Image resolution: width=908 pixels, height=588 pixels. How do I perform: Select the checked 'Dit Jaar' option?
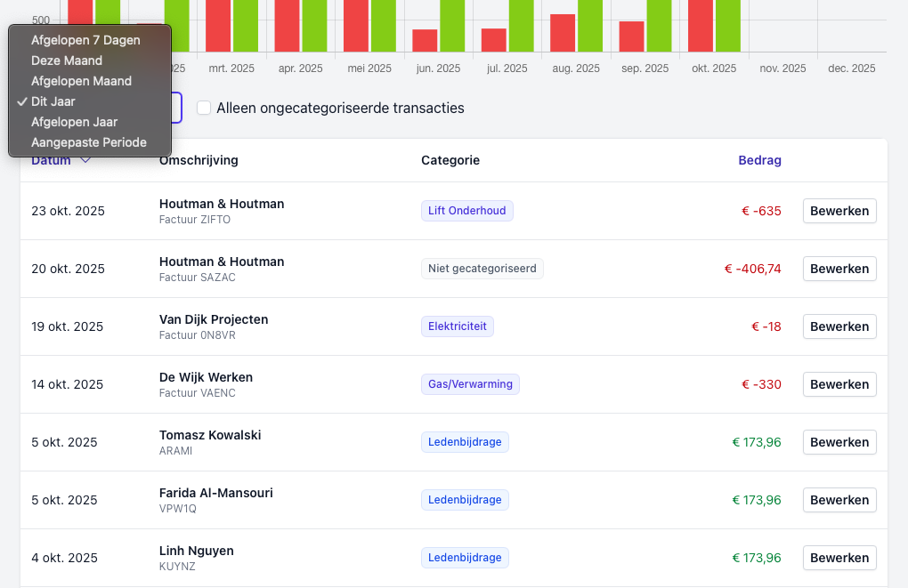pos(53,101)
